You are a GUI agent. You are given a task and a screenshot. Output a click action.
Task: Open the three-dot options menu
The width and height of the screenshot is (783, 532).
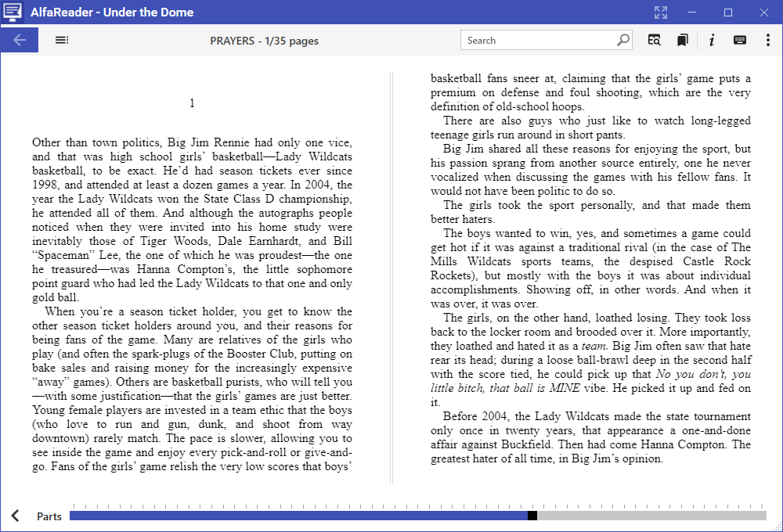[x=767, y=39]
